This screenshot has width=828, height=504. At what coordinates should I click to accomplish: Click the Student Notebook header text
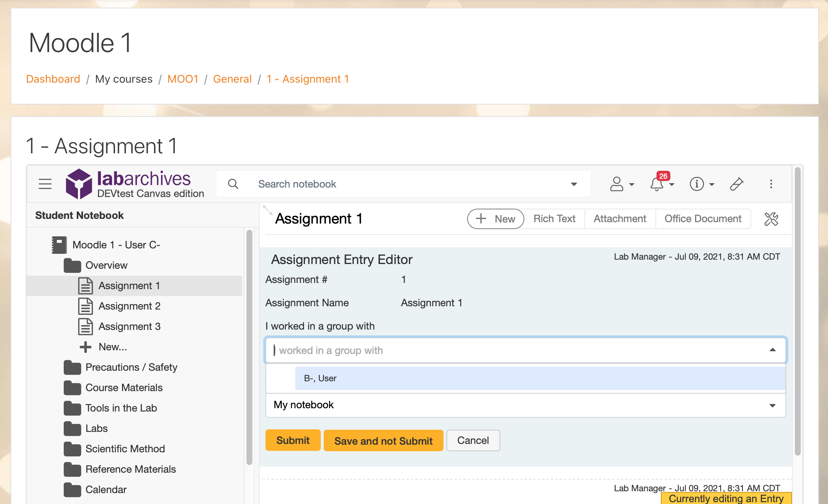(x=79, y=216)
